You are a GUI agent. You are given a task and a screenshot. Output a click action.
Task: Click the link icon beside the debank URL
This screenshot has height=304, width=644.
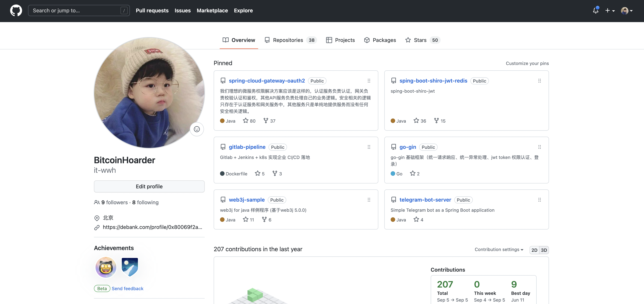[x=97, y=227]
